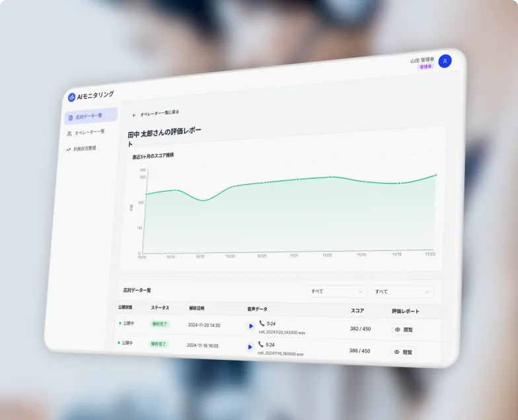518x420 pixels.
Task: Click the 解析完了 badge for 2024-11-20
Action: coord(160,324)
